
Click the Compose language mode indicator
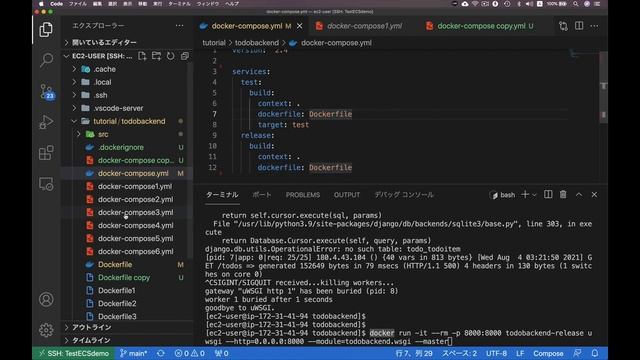548,353
